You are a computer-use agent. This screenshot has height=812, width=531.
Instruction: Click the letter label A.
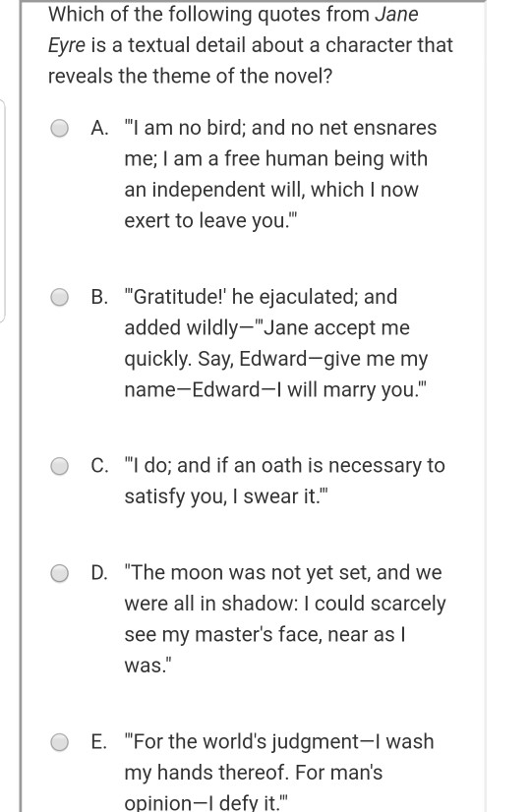[x=99, y=128]
